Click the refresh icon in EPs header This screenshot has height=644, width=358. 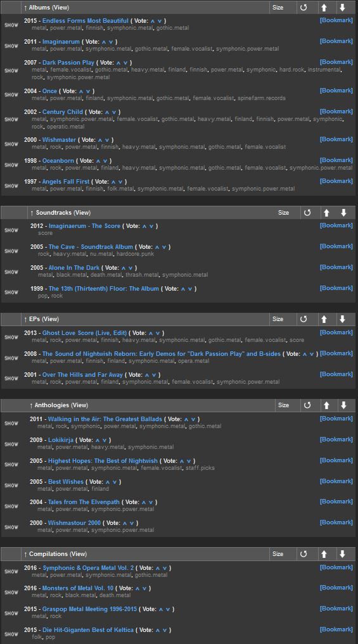pyautogui.click(x=304, y=319)
